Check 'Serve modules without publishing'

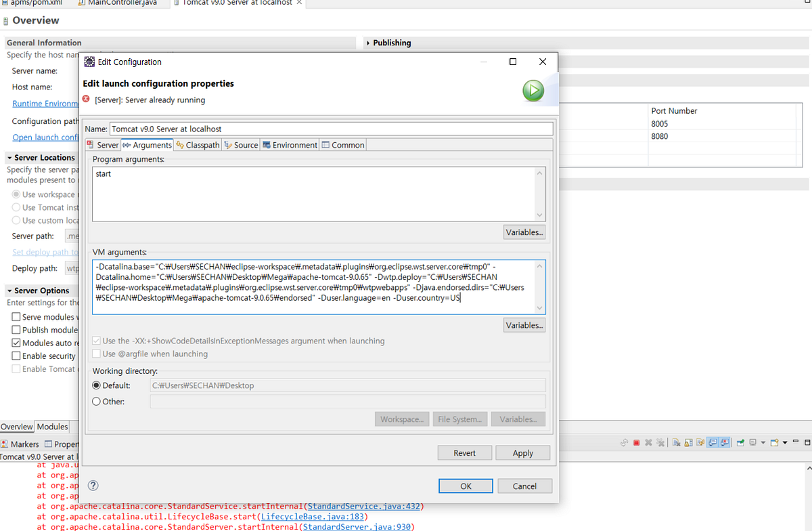(16, 316)
